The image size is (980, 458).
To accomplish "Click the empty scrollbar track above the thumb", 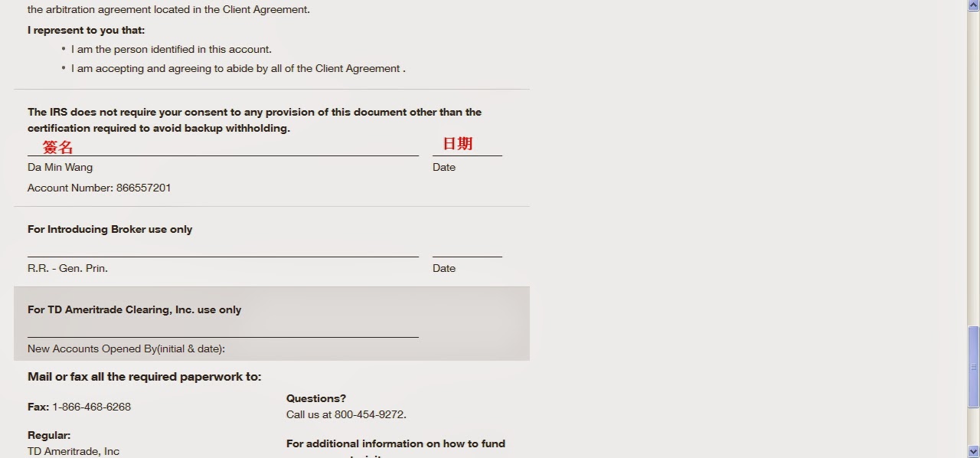I will (973, 168).
